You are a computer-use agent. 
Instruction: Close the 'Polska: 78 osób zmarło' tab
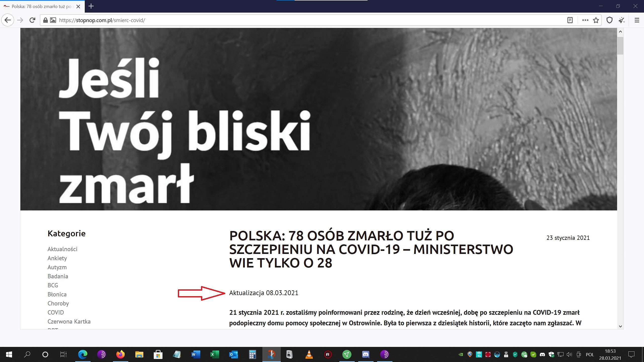pyautogui.click(x=78, y=7)
